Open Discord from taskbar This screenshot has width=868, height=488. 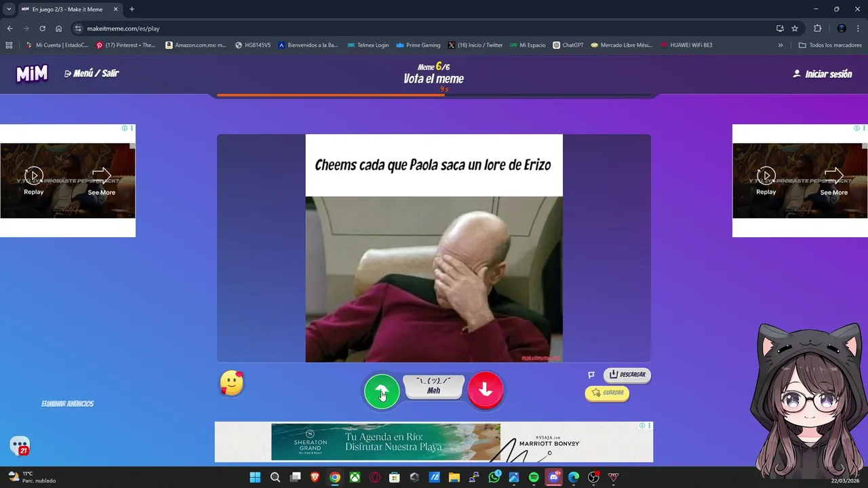(x=553, y=477)
